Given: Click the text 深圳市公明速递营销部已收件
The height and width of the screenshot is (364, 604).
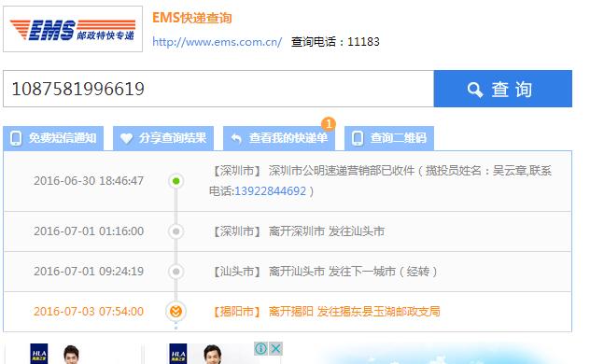Looking at the screenshot, I should [342, 171].
